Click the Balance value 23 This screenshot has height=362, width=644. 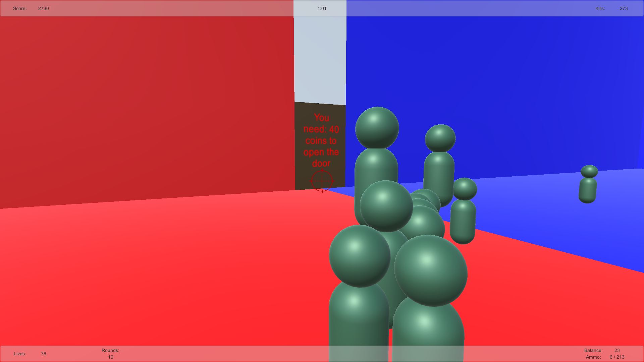point(617,350)
